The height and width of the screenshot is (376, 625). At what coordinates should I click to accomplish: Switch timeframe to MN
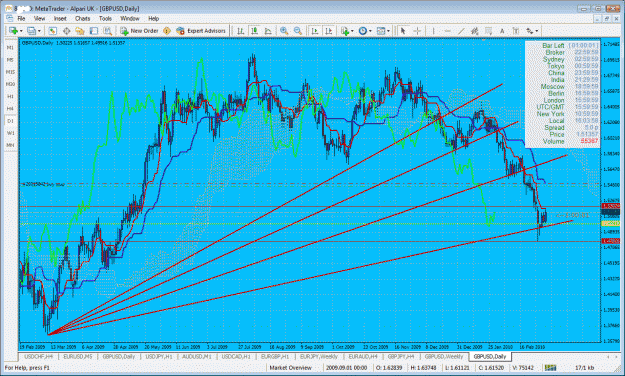pos(10,145)
